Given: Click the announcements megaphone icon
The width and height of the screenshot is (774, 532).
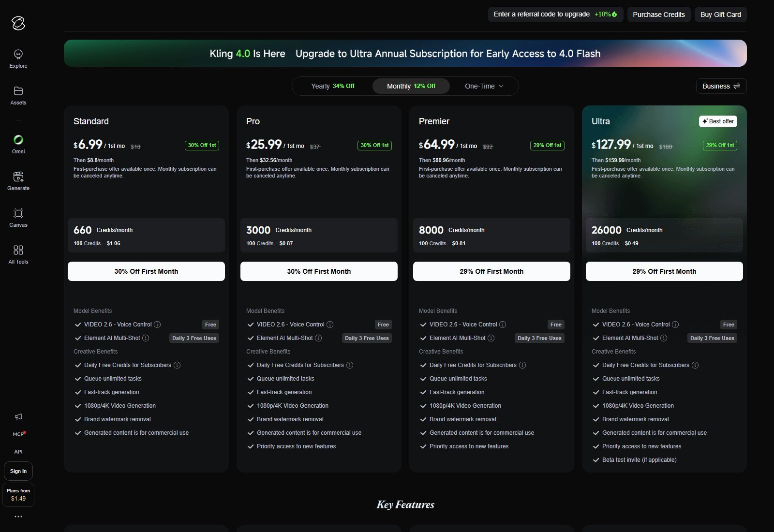Looking at the screenshot, I should coord(18,417).
